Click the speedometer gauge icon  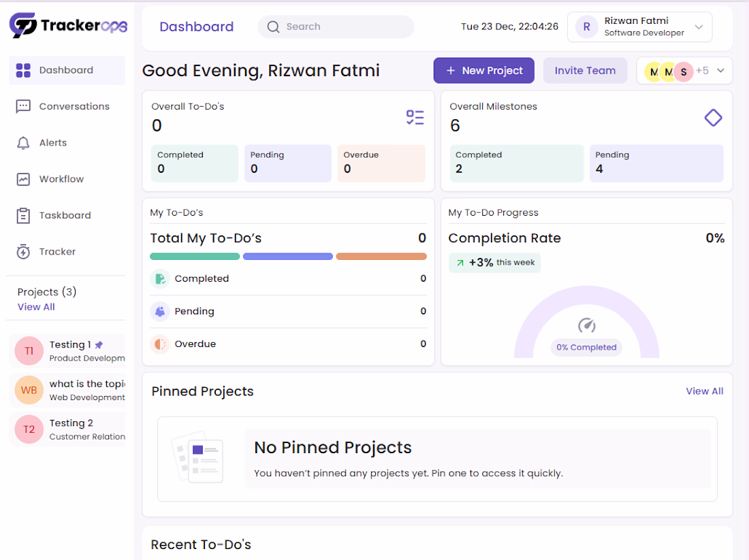coord(586,326)
